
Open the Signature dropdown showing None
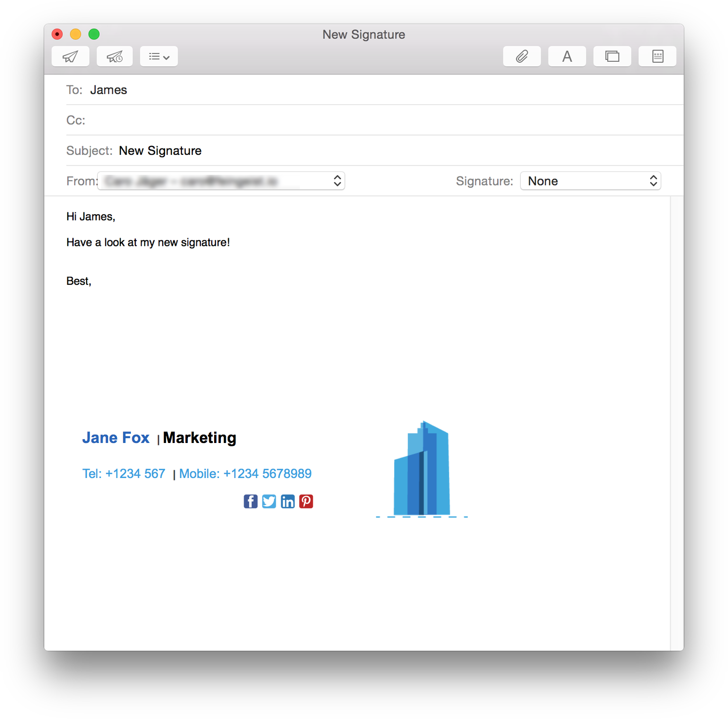[x=591, y=181]
